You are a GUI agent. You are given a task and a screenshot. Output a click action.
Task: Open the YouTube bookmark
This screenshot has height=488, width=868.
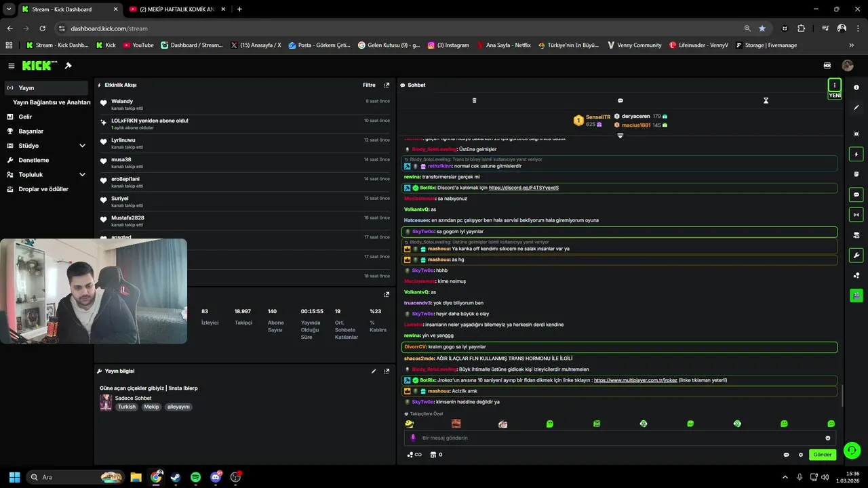138,45
